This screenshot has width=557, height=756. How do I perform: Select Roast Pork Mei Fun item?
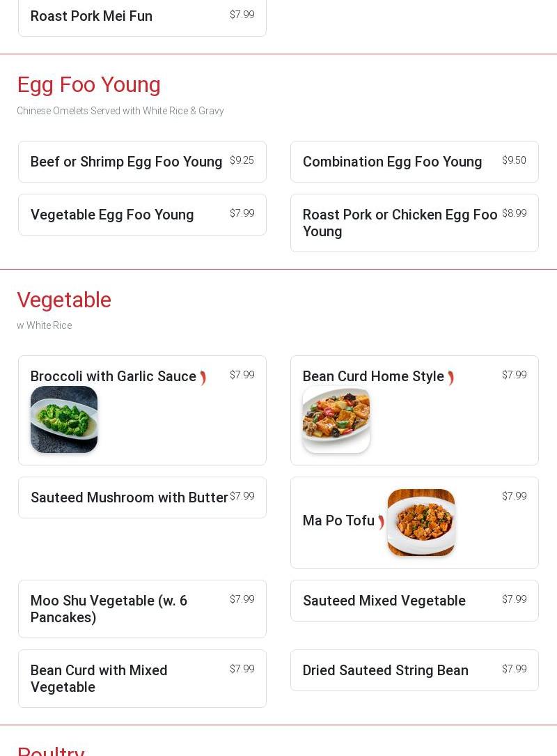(91, 16)
